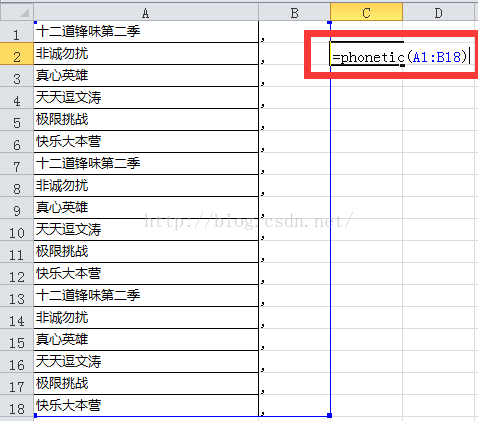Click the comma cell B18
The height and width of the screenshot is (421, 478).
pos(294,406)
